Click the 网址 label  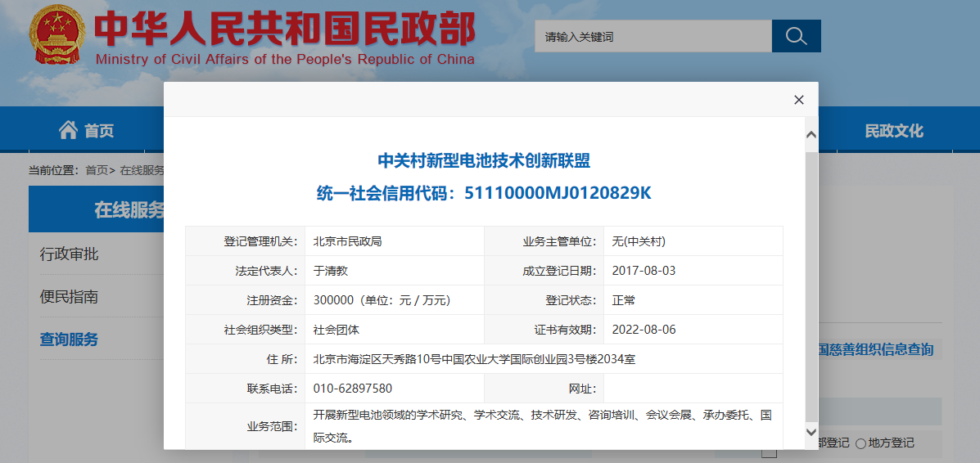[582, 389]
